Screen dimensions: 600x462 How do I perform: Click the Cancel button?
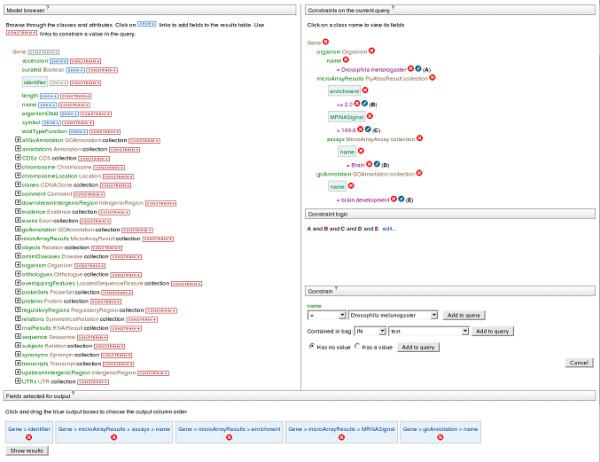tap(577, 362)
